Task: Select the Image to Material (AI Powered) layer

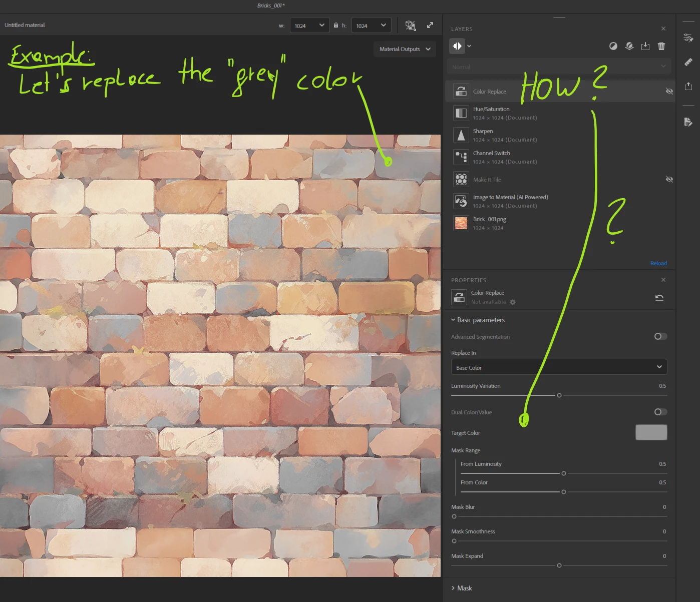Action: 559,201
